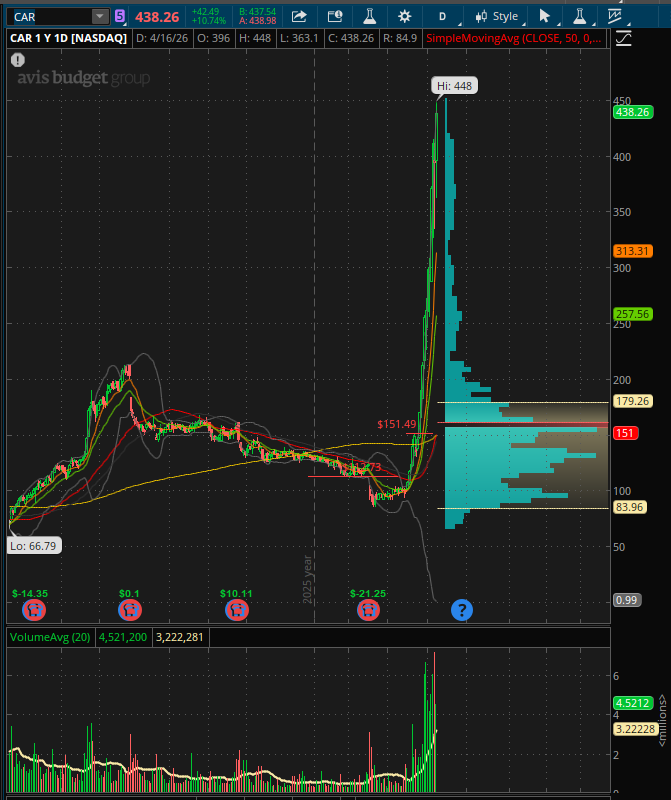Click the 4,521,200 volume value

[122, 637]
